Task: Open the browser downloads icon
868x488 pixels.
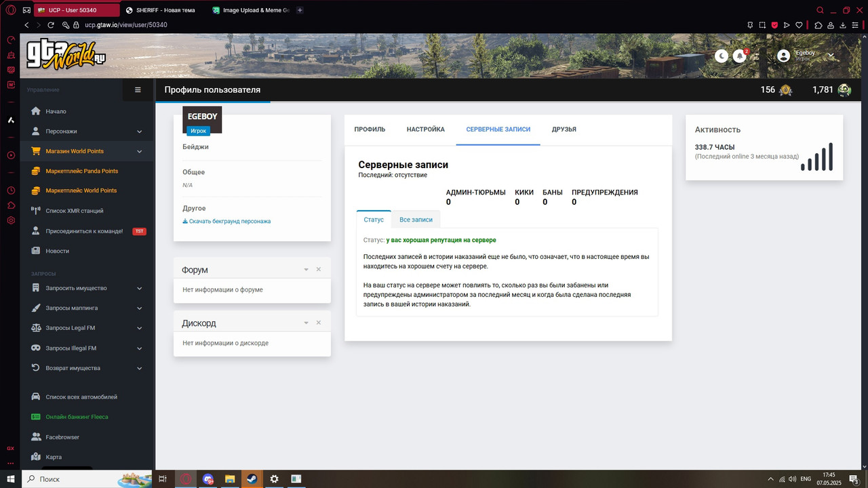Action: (843, 25)
